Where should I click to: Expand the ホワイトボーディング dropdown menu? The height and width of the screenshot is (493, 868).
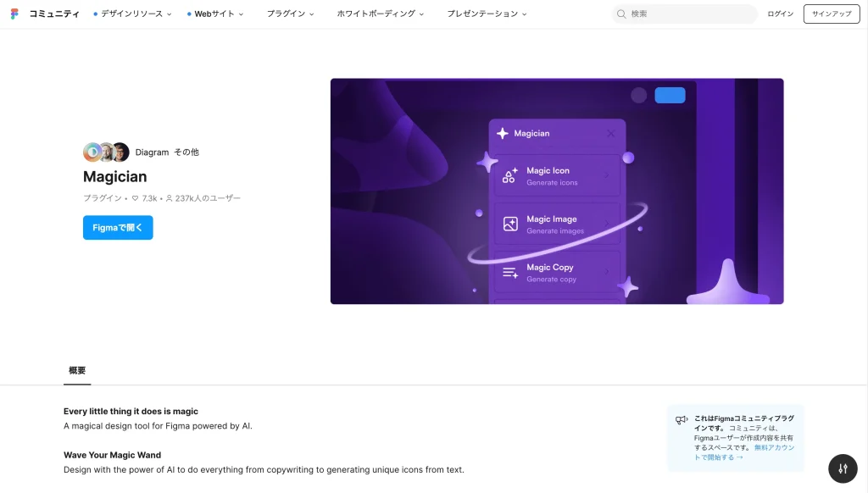pyautogui.click(x=381, y=14)
